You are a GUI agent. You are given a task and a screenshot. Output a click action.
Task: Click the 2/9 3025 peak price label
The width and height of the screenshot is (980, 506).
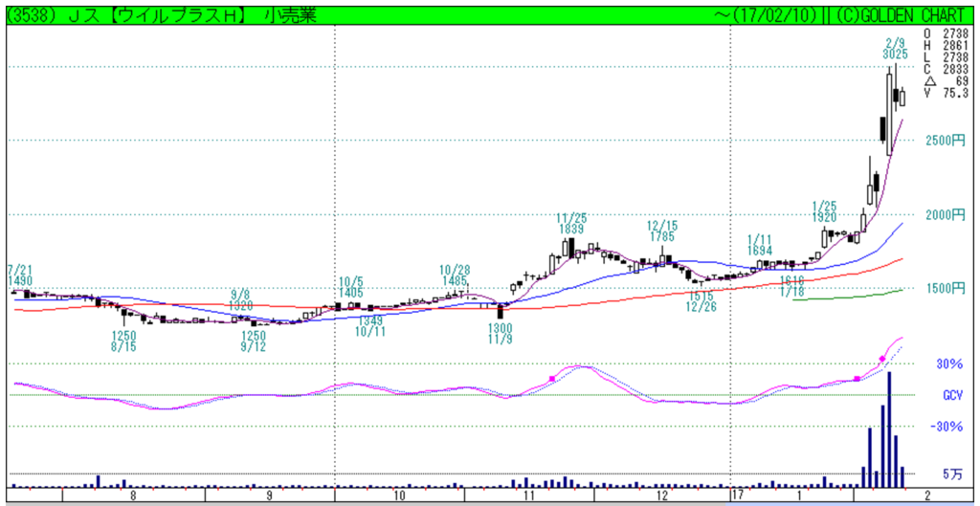[x=895, y=49]
